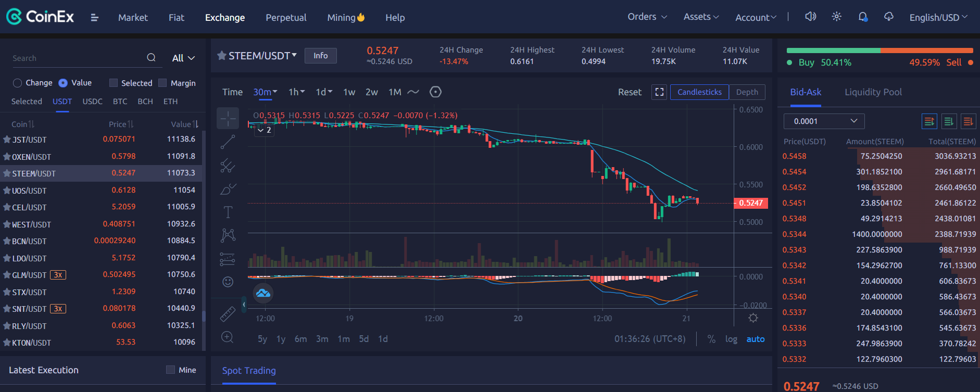Toggle auto scale on the chart

pos(756,339)
